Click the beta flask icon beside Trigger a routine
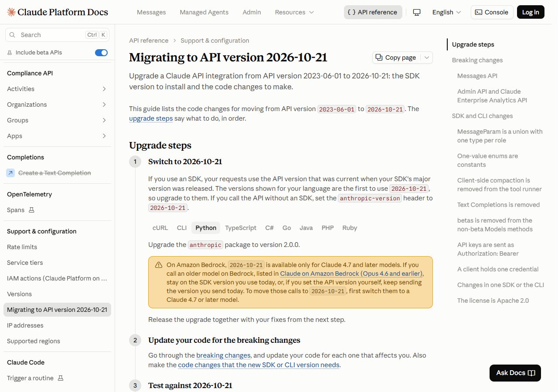Screen dimensions: 558x392 click(61, 378)
